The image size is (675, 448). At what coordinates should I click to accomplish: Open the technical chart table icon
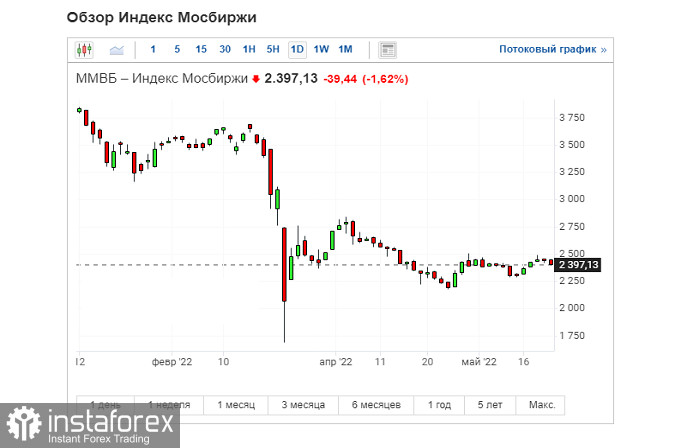coord(387,50)
